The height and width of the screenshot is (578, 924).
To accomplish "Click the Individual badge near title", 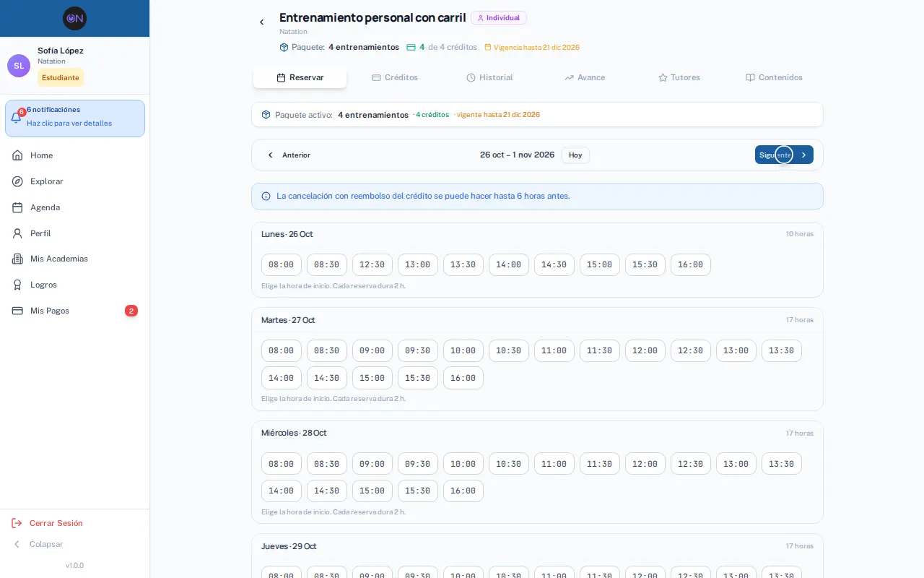I will click(499, 18).
